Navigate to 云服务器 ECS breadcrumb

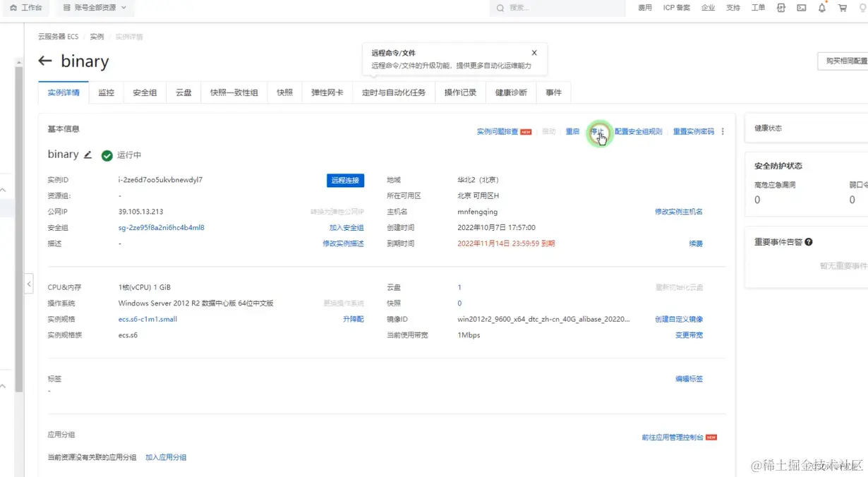tap(59, 37)
